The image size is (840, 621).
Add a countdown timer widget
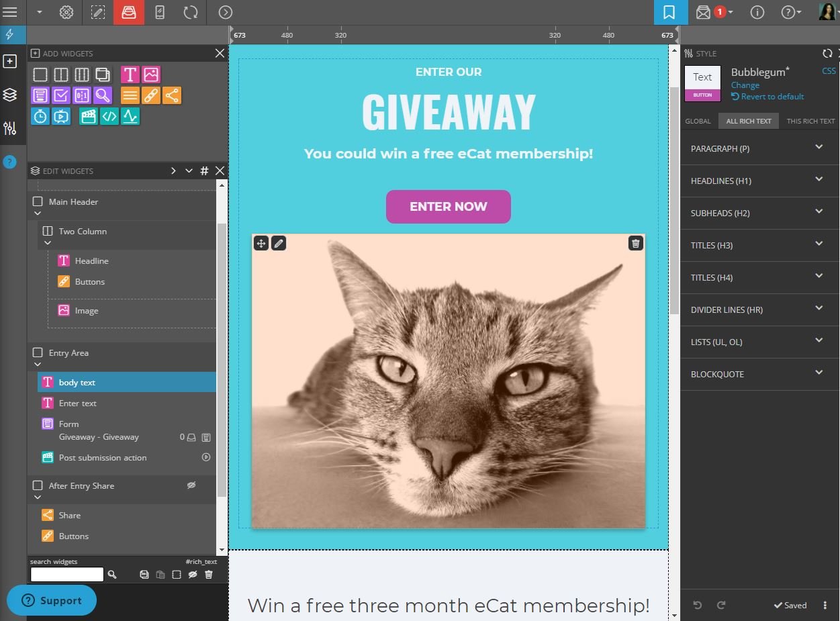40,116
